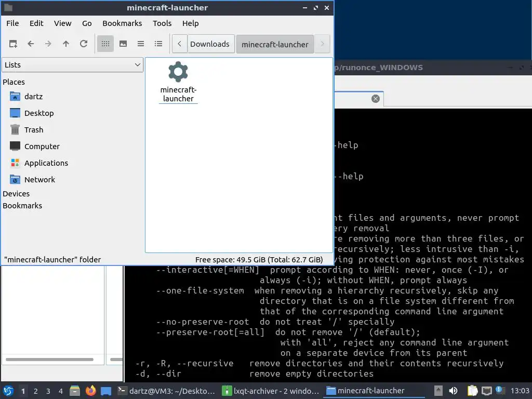This screenshot has width=532, height=399.
Task: Reload the current folder
Action: coord(84,44)
